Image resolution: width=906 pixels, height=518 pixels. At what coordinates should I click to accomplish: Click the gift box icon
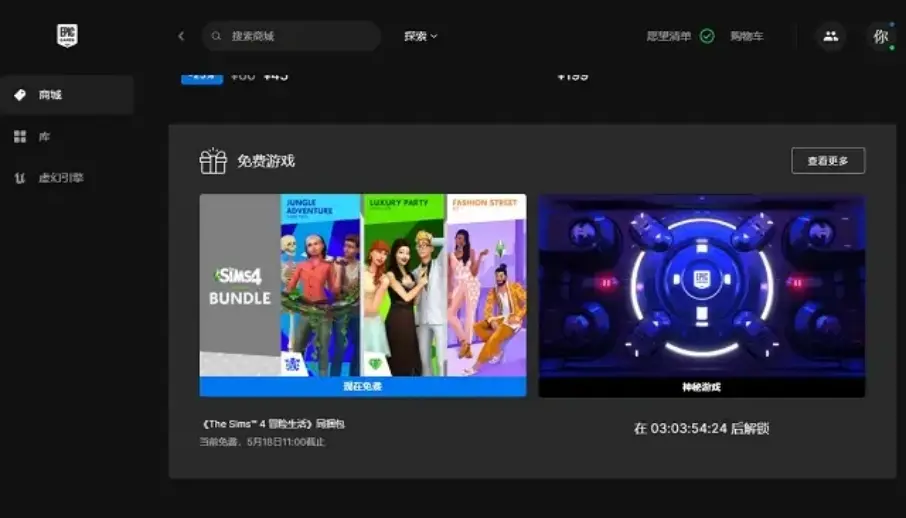click(x=213, y=161)
